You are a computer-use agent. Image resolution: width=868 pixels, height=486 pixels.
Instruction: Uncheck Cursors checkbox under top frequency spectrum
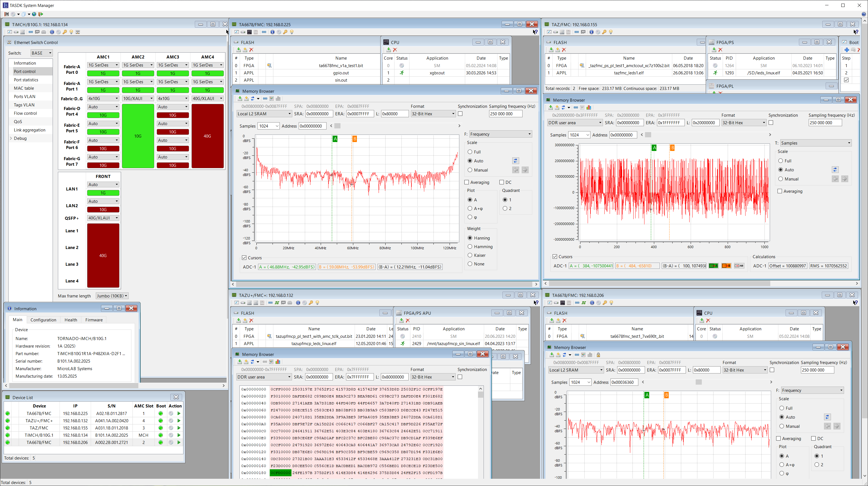[244, 258]
